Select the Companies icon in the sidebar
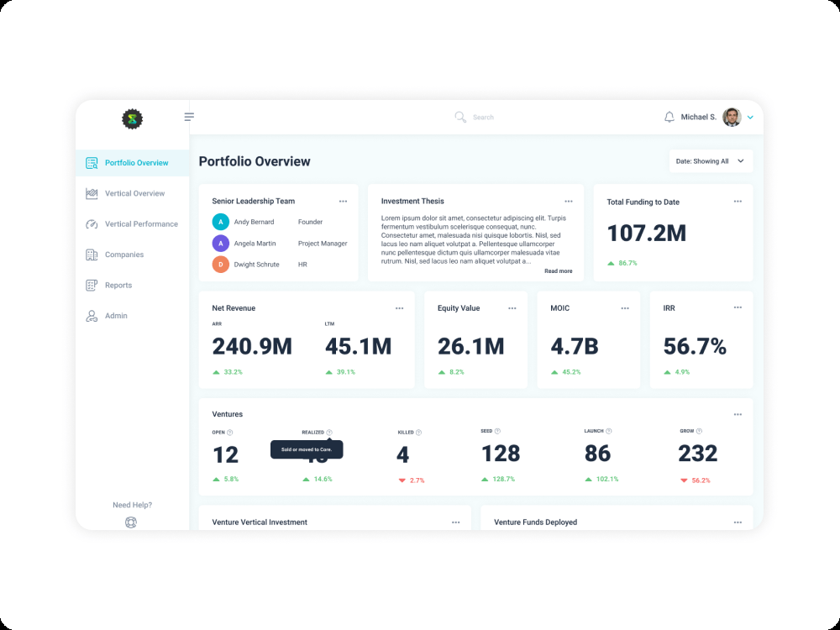Screen dimensions: 840x630 pyautogui.click(x=91, y=255)
